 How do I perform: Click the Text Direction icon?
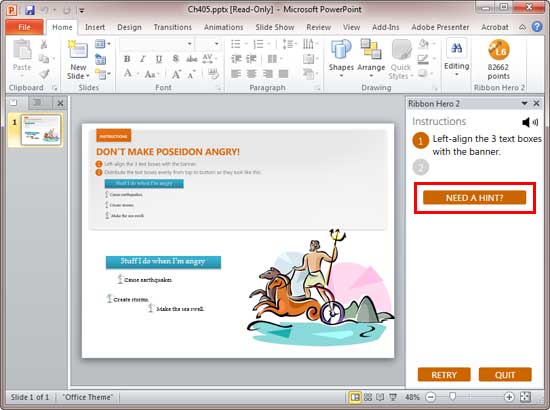(309, 44)
